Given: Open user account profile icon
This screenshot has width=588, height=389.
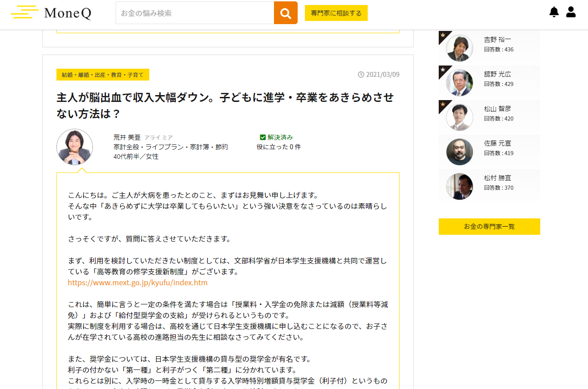Looking at the screenshot, I should click(571, 12).
